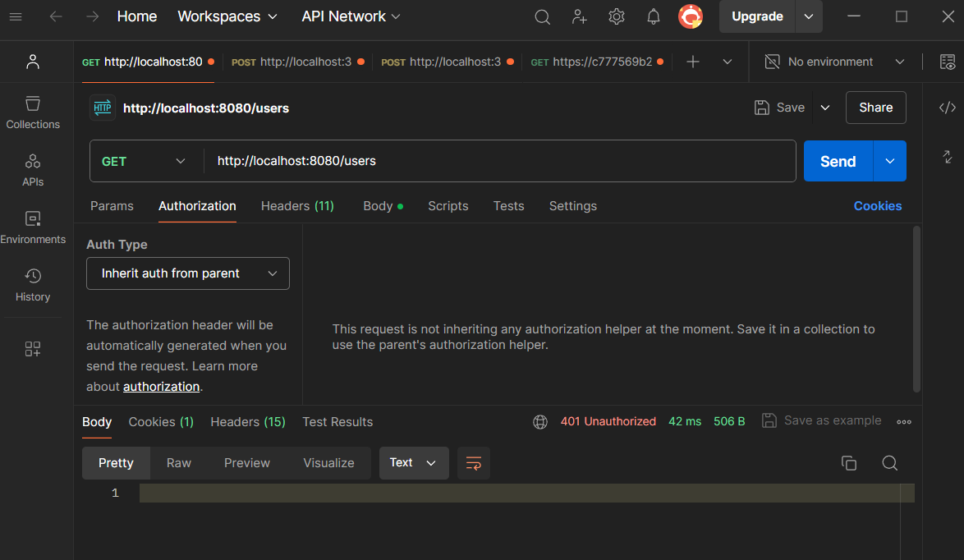Open the Test Results tab

point(337,422)
